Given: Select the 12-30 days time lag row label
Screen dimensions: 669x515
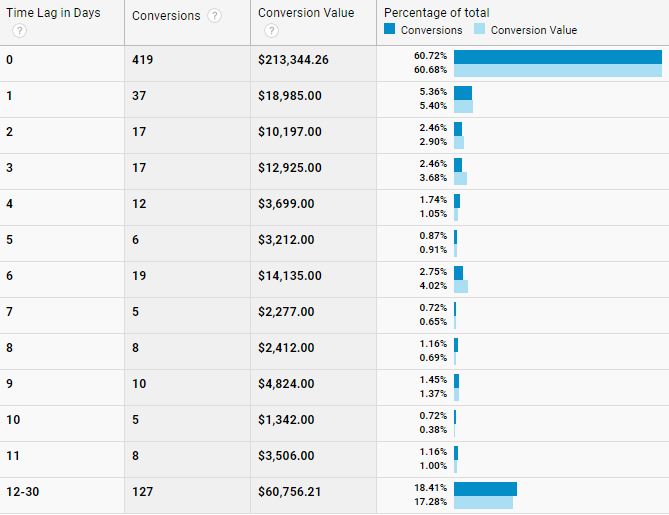Looking at the screenshot, I should point(25,496).
